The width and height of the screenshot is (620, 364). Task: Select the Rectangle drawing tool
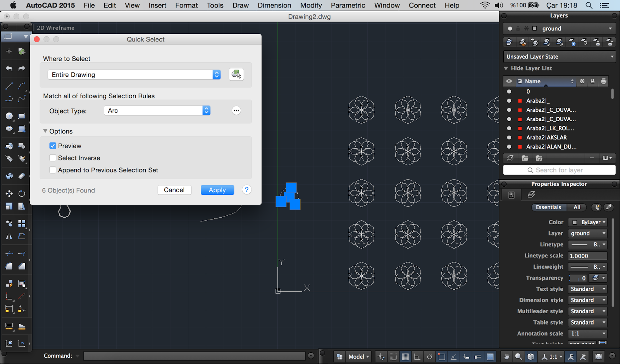tap(22, 116)
